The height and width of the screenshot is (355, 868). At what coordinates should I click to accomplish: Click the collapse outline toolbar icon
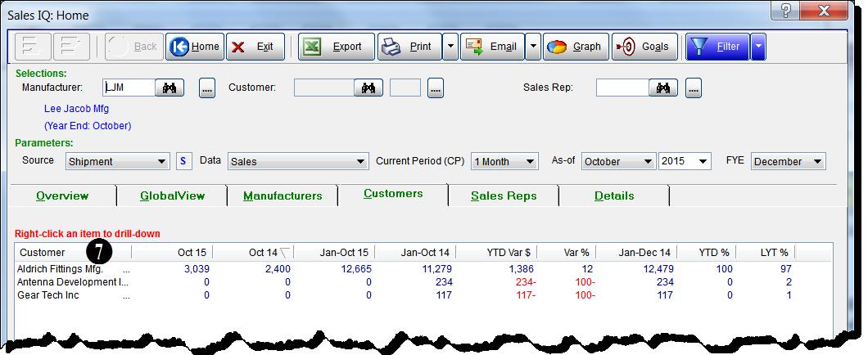point(34,47)
